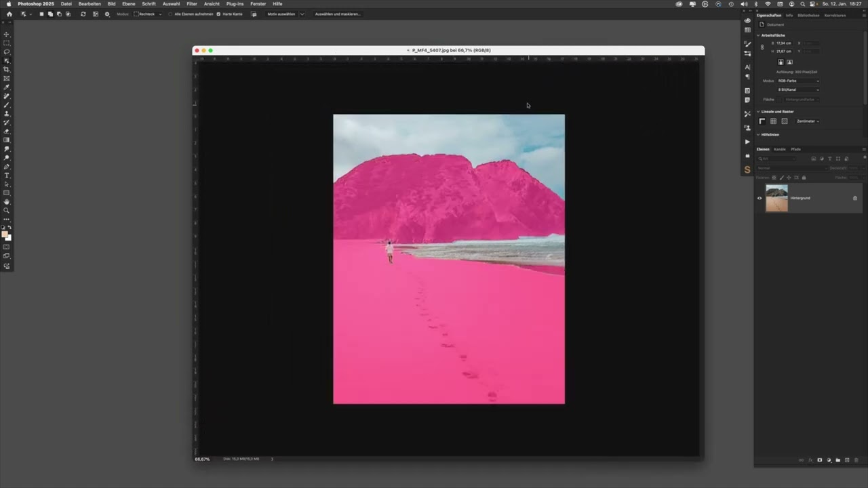Switch to the Kanäle tab
The width and height of the screenshot is (868, 488).
(780, 149)
